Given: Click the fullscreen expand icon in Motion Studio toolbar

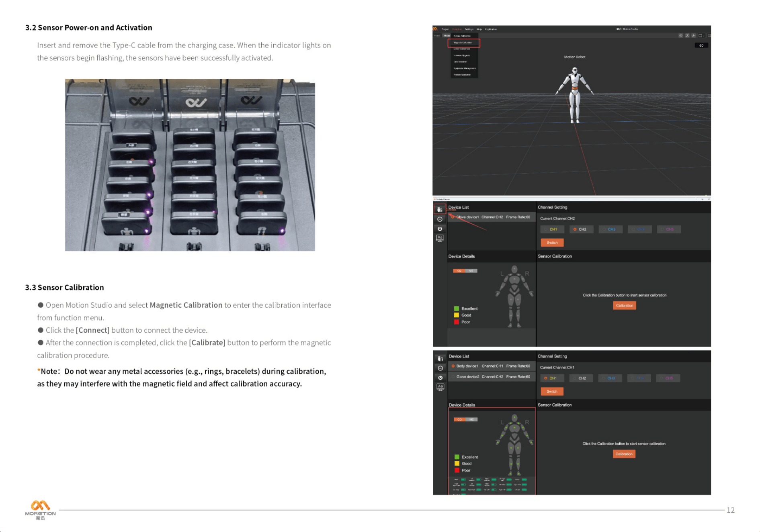Looking at the screenshot, I should point(687,35).
